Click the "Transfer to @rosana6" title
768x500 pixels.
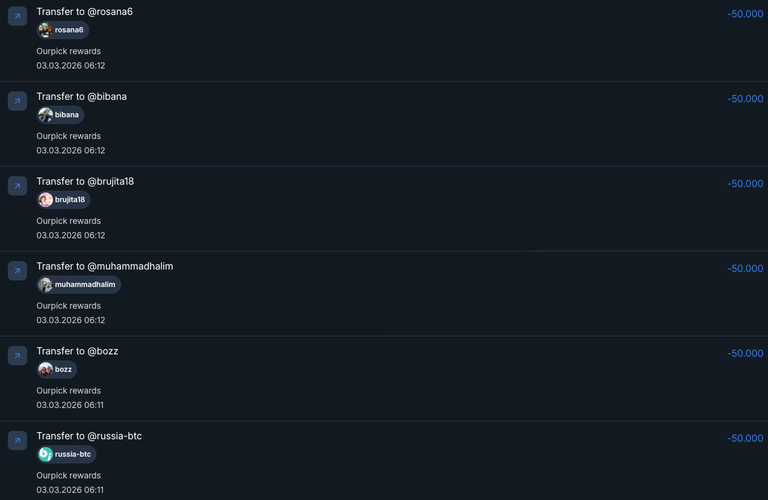85,11
